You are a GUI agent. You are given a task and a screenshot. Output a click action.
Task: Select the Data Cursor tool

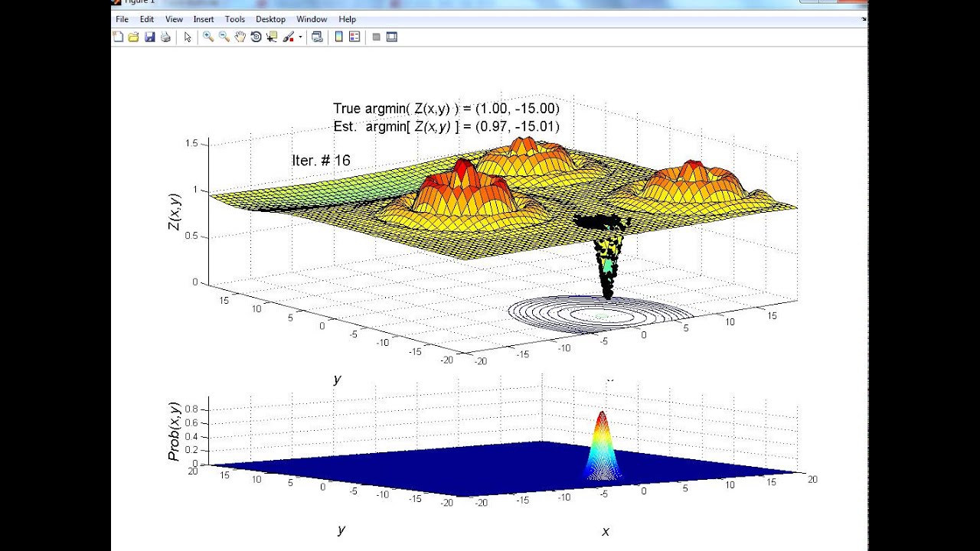click(272, 37)
